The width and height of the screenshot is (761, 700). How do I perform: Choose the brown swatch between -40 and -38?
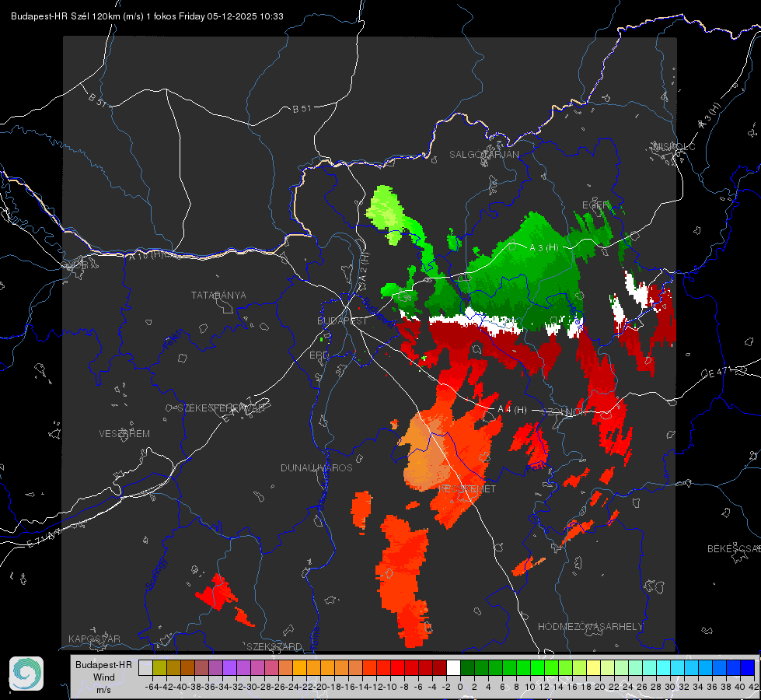(188, 667)
